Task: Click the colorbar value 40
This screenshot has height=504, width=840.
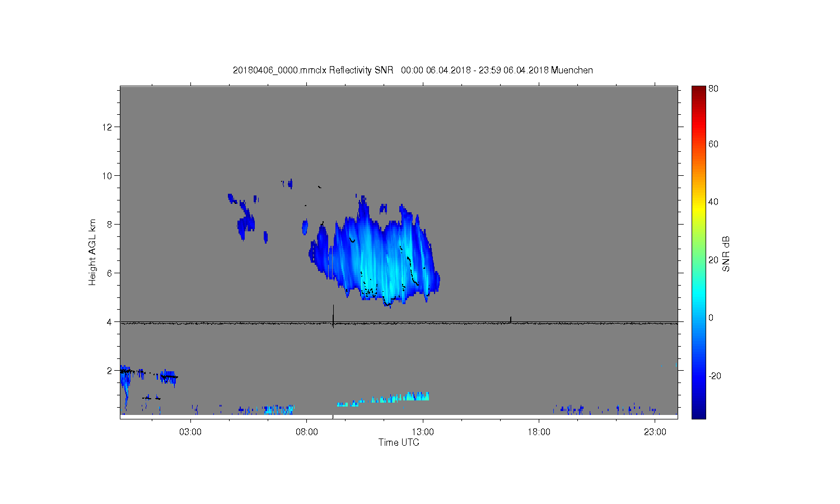Action: point(713,202)
